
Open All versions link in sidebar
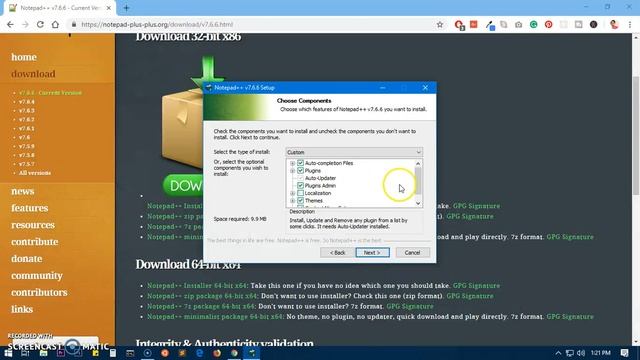(35, 173)
